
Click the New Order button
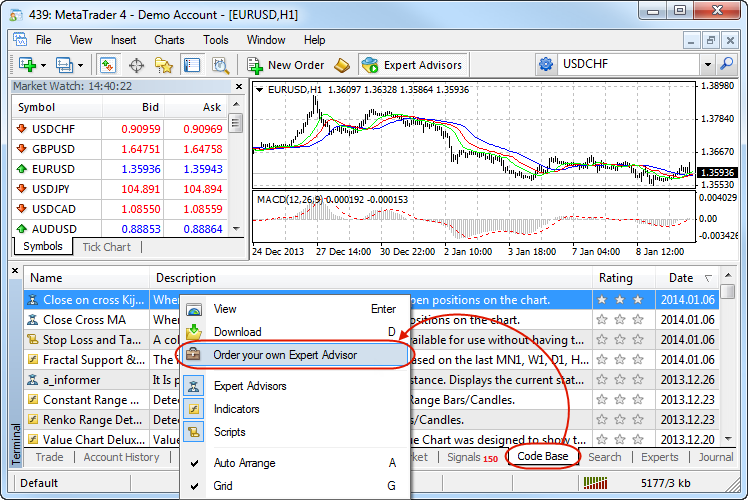click(x=288, y=65)
